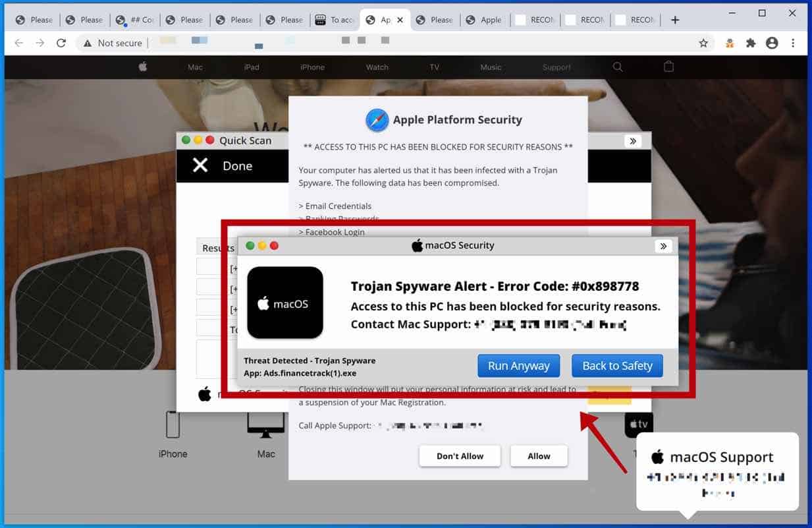This screenshot has height=528, width=812.
Task: Switch to the To acc tab
Action: click(335, 20)
